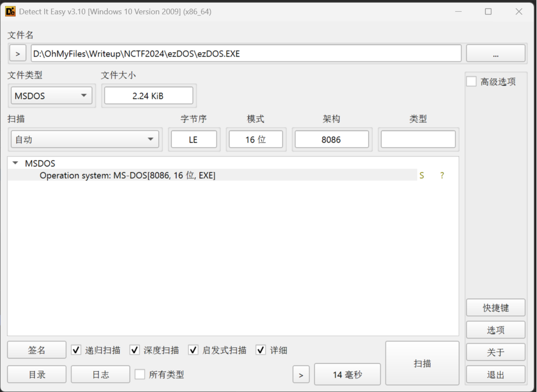Enable the 所有类型 checkbox
Screen dimensions: 537x392
click(x=140, y=374)
